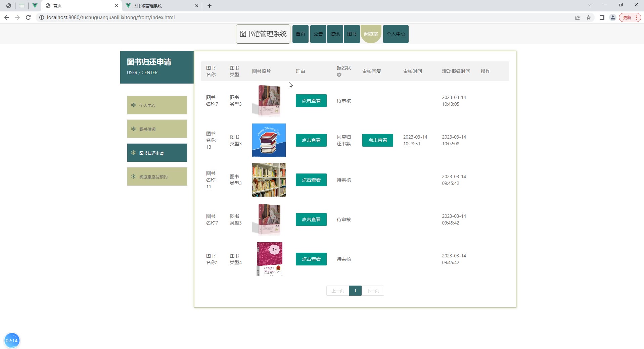Click the 活动报名时间 column header
The height and width of the screenshot is (349, 644).
click(x=456, y=71)
